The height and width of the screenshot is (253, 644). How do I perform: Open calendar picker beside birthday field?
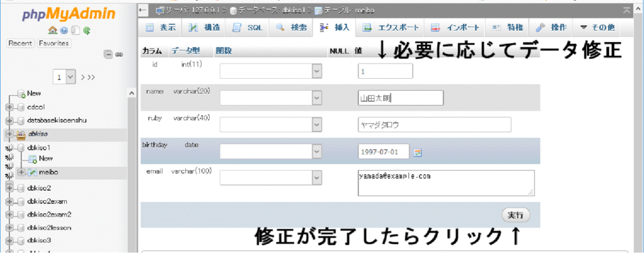point(417,152)
